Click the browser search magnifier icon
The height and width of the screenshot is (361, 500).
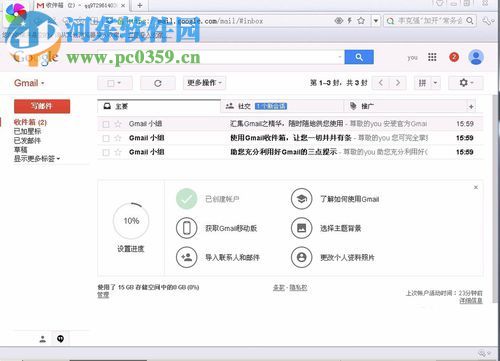(x=470, y=21)
